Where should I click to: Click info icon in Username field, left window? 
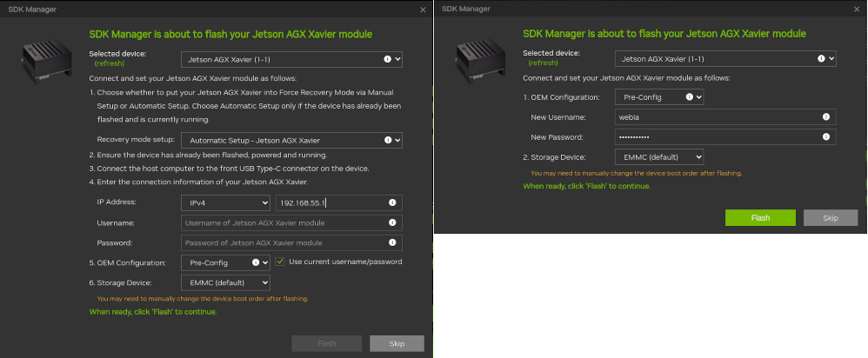[x=392, y=223]
